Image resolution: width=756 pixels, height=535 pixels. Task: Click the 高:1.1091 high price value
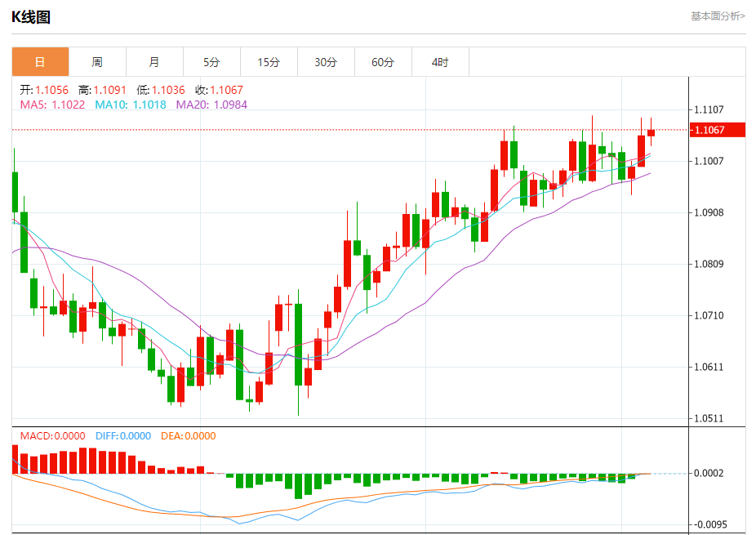102,90
